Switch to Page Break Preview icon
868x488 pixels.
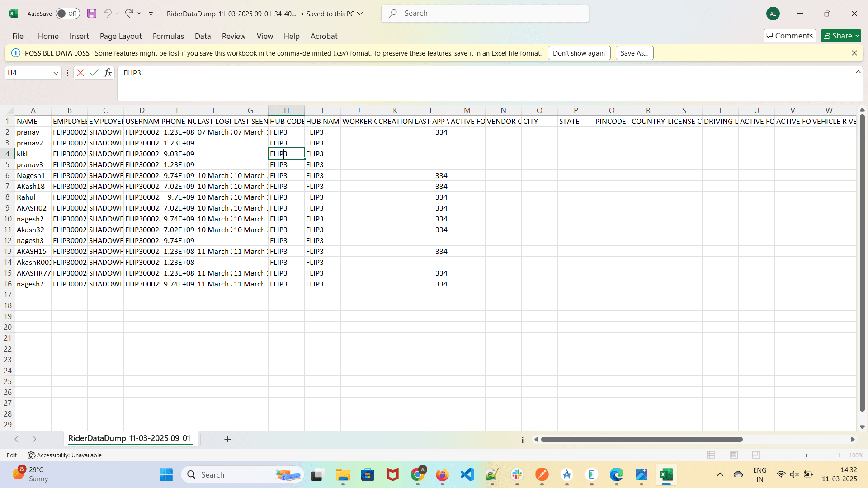coord(756,455)
